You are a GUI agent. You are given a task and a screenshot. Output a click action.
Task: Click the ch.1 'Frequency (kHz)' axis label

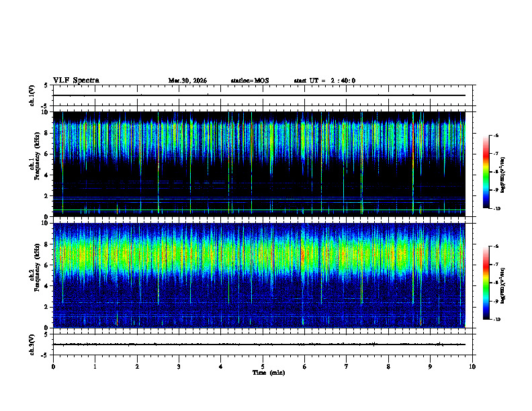(37, 156)
